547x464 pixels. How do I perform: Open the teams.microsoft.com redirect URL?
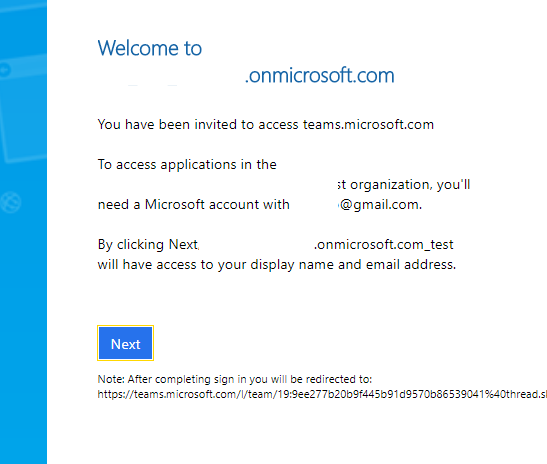tap(322, 394)
